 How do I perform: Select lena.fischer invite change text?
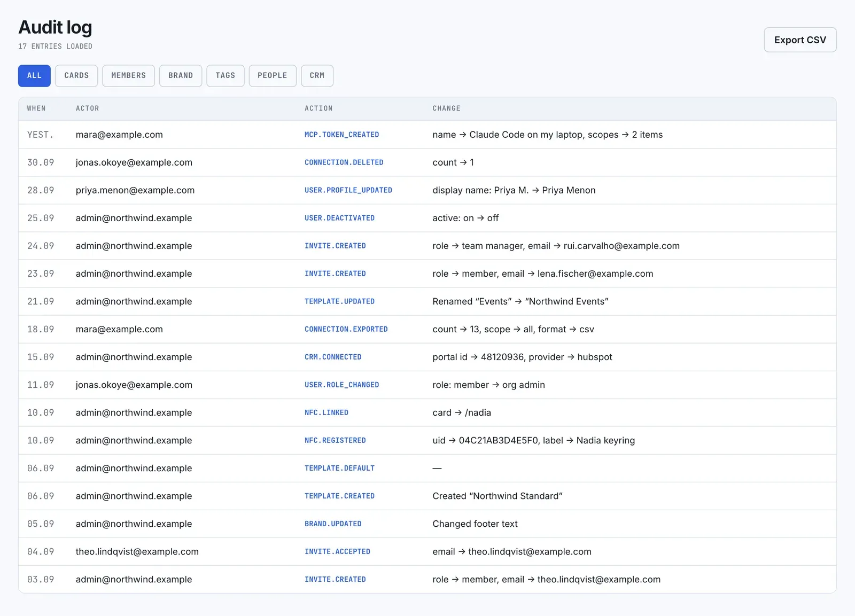(542, 274)
